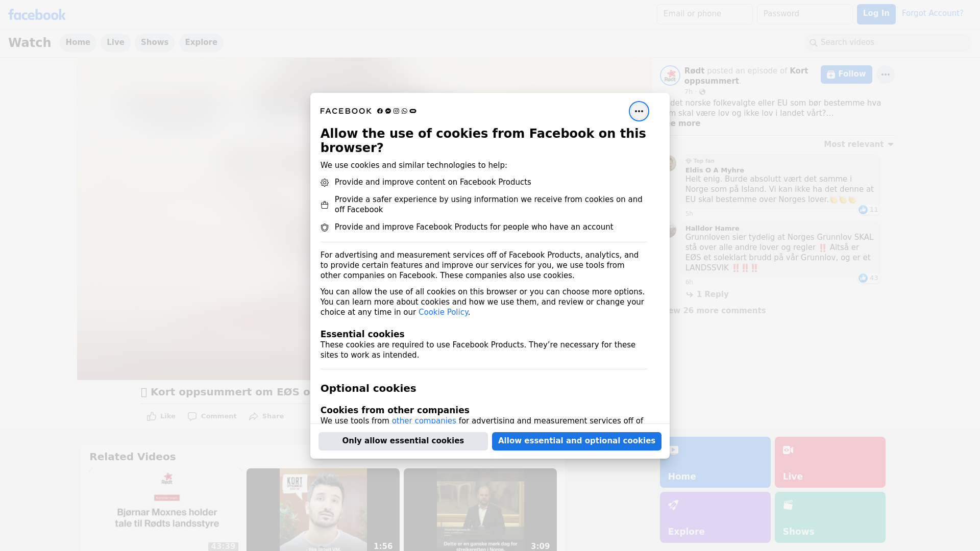This screenshot has width=980, height=551.
Task: Click the Essential cookies heading
Action: [x=362, y=334]
